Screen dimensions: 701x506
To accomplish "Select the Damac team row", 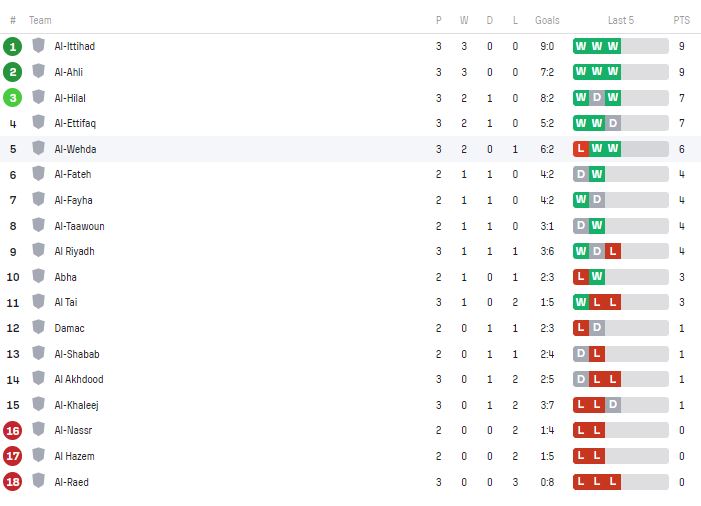I will pos(350,328).
